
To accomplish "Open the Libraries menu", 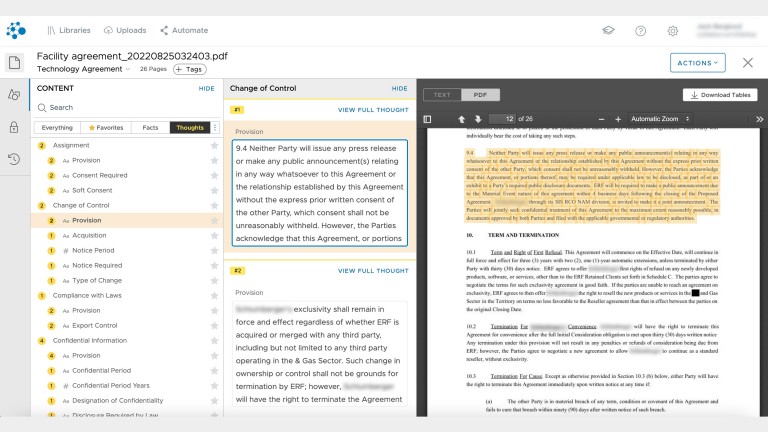I will 68,31.
